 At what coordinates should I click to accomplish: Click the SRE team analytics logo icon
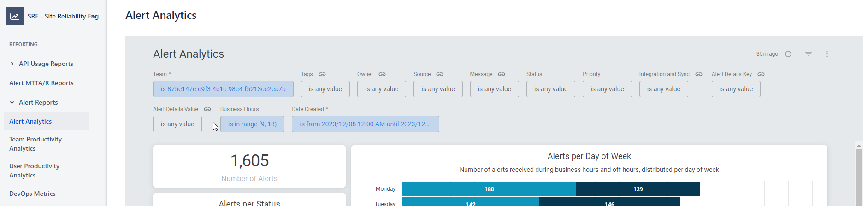click(15, 16)
